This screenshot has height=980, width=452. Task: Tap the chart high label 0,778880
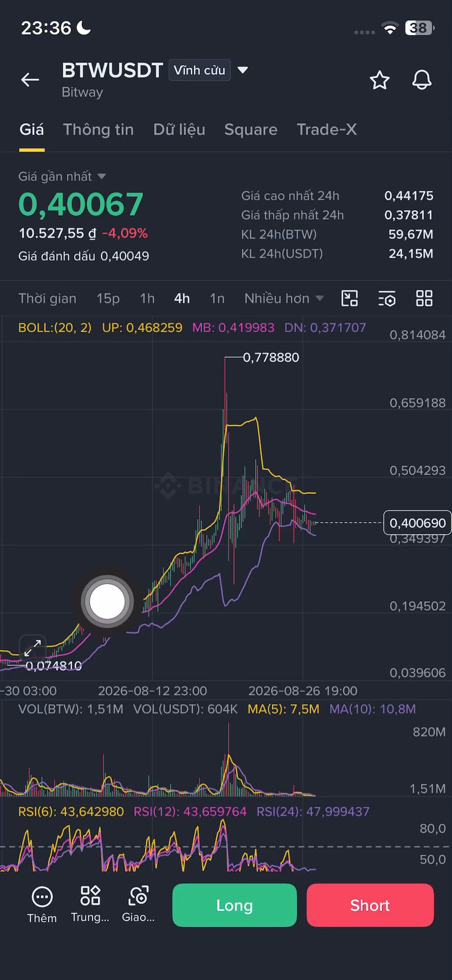[271, 357]
